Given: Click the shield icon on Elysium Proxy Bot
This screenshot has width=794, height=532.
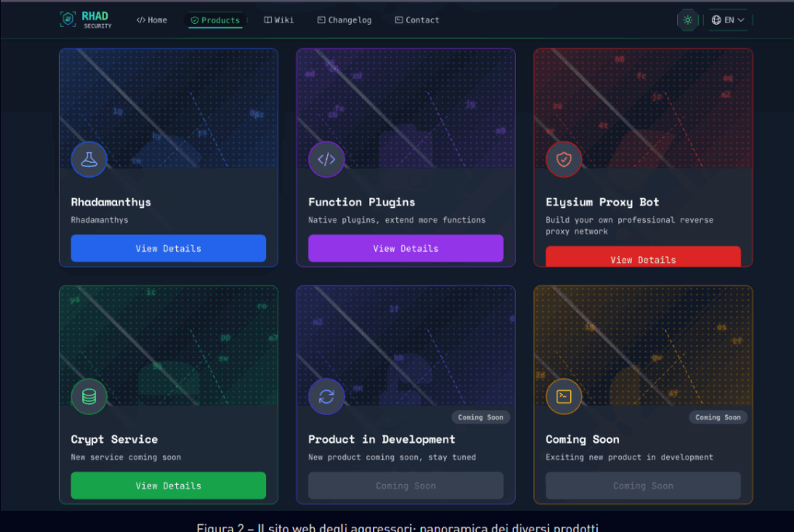Looking at the screenshot, I should tap(564, 159).
